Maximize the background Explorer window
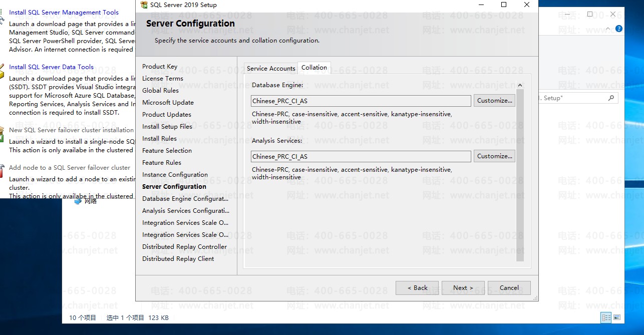This screenshot has width=644, height=335. (x=590, y=14)
